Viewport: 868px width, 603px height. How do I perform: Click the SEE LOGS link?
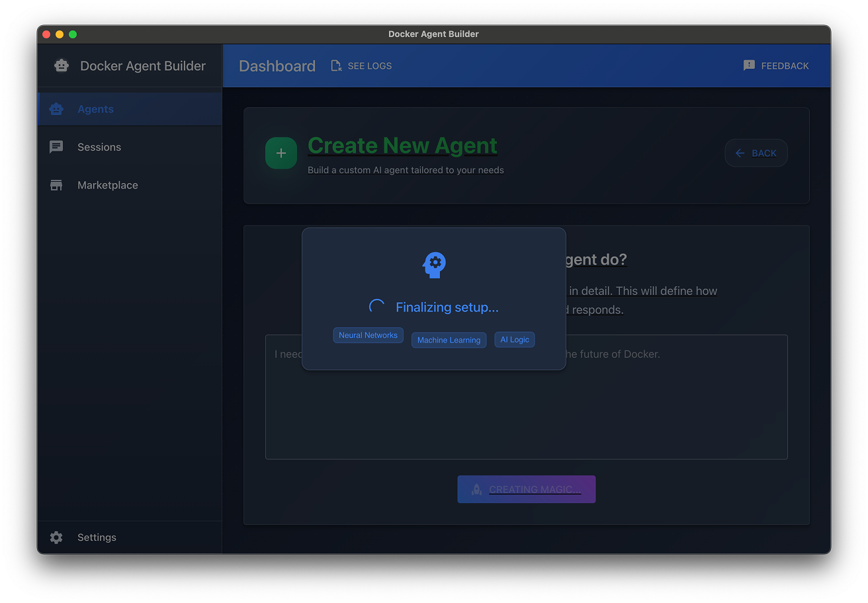369,65
